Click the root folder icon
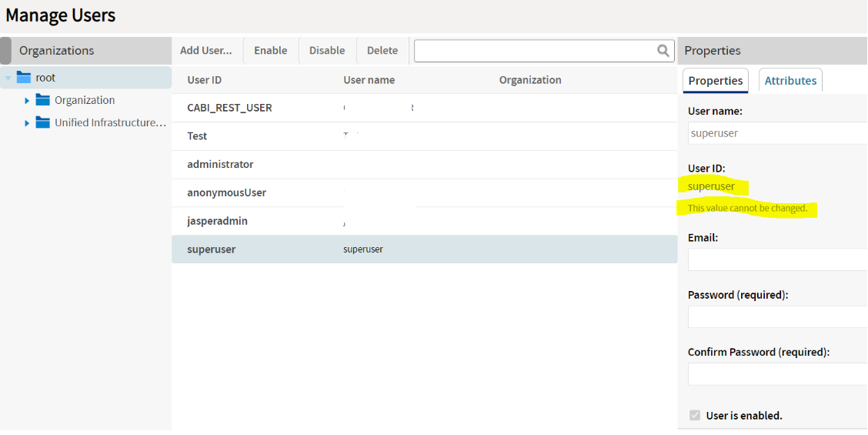The width and height of the screenshot is (868, 435). (23, 78)
